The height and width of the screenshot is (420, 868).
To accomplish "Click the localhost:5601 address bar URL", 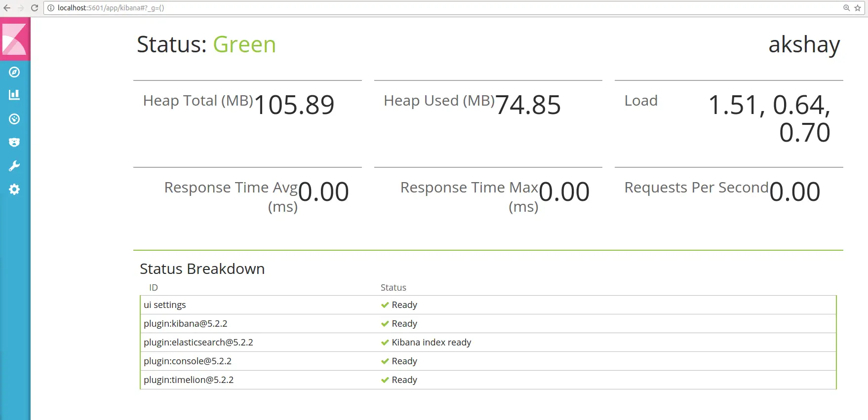I will click(x=111, y=8).
